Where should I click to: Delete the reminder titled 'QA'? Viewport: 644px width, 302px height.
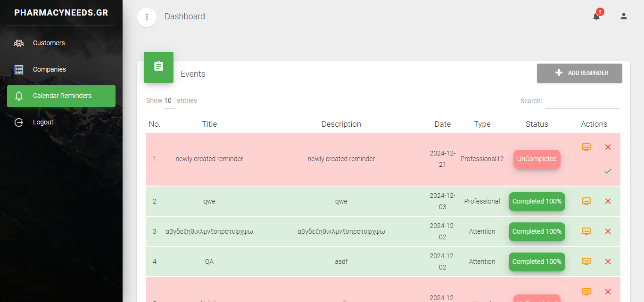[x=608, y=261]
